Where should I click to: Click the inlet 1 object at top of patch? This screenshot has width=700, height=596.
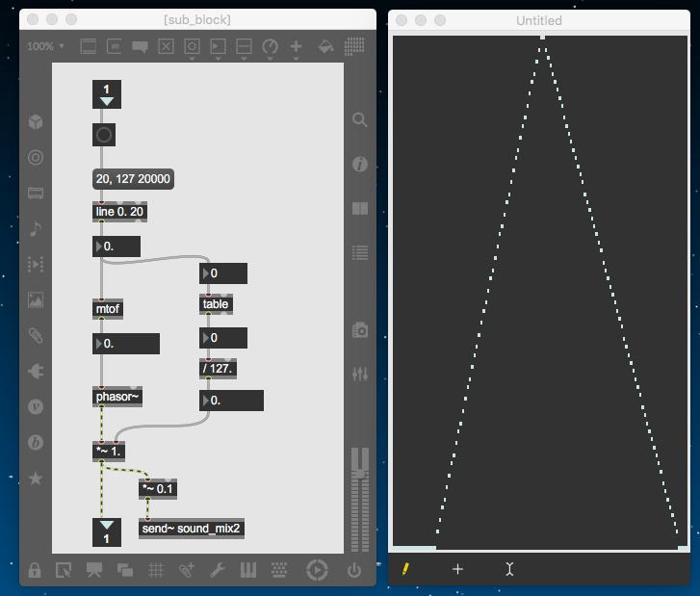[x=107, y=94]
